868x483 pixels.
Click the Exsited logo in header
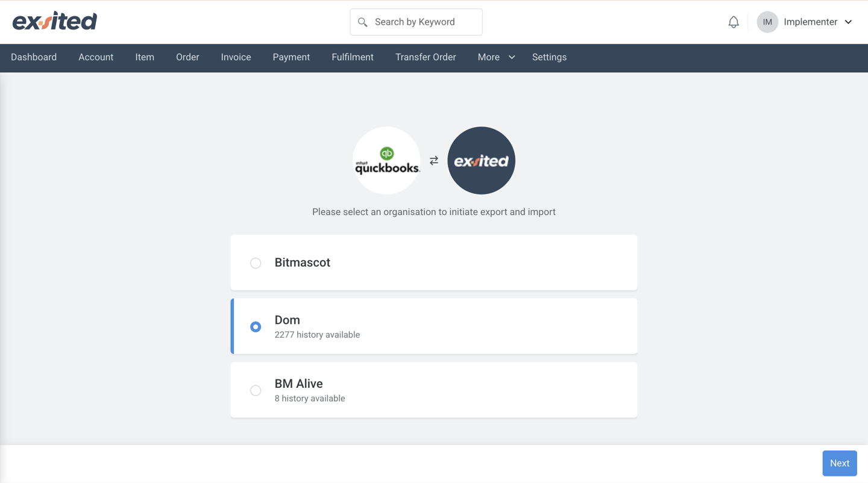(55, 21)
